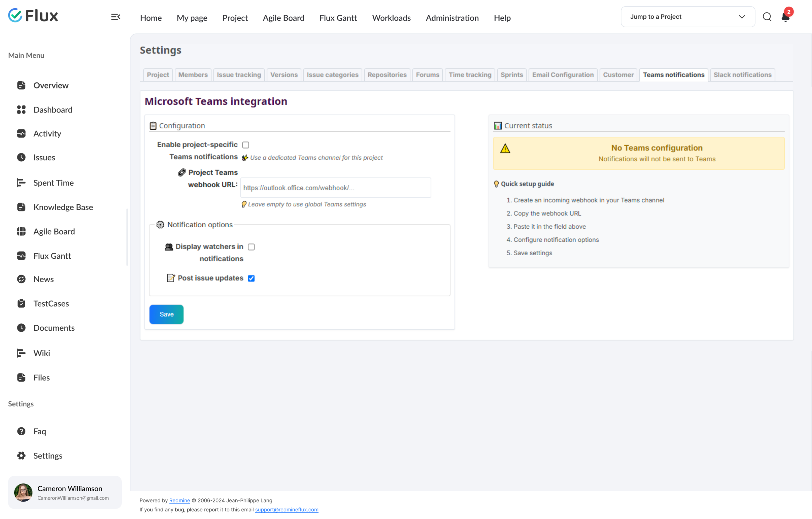Viewport: 812px width, 519px height.
Task: Open the Cameron Williamson profile card
Action: [x=65, y=492]
